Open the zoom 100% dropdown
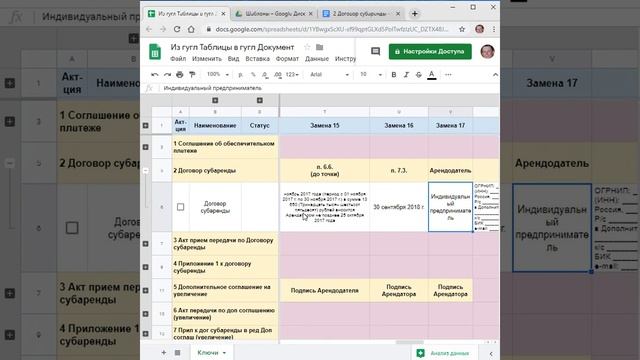This screenshot has width=640, height=360. [x=218, y=75]
